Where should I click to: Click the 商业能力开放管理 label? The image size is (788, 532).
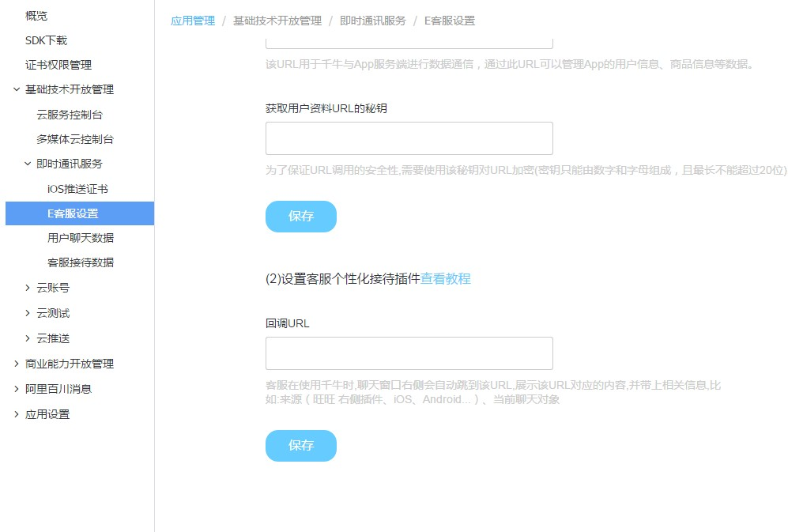tap(70, 364)
